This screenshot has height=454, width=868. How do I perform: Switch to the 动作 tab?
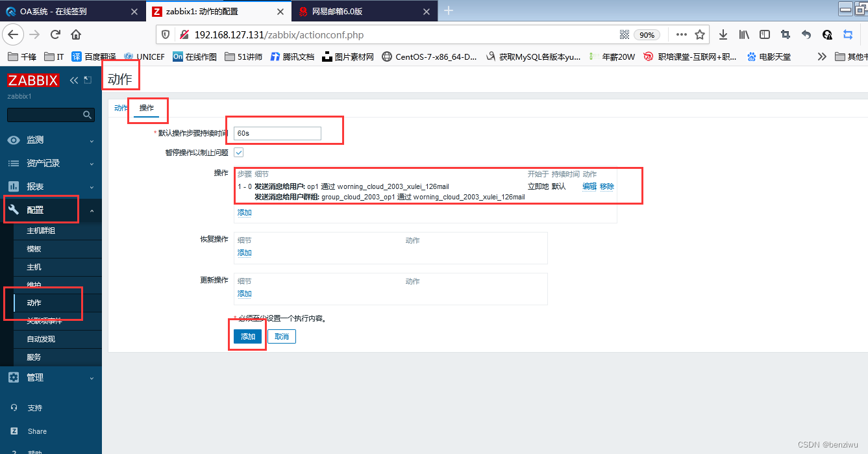pos(121,108)
